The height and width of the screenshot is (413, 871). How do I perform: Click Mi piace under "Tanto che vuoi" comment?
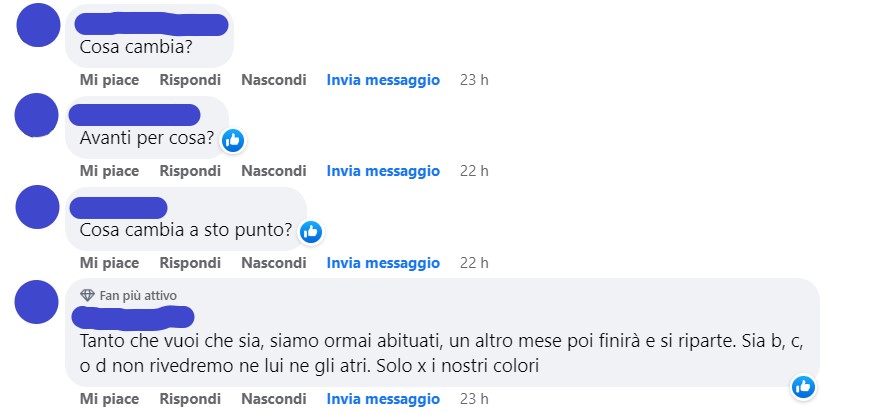pos(109,399)
